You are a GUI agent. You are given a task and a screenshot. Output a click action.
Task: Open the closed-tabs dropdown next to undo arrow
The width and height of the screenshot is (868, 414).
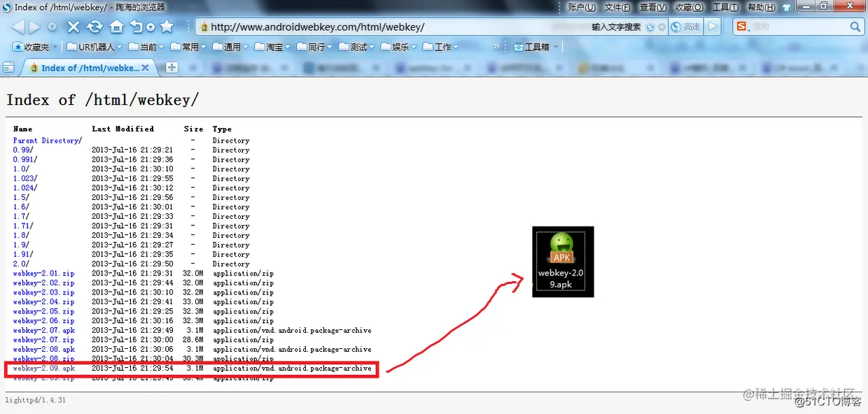(x=150, y=28)
